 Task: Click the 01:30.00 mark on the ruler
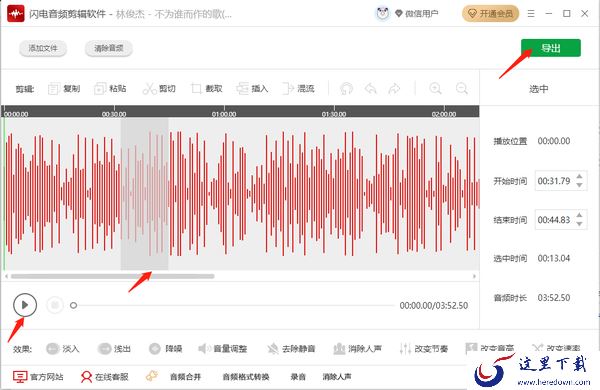(334, 114)
